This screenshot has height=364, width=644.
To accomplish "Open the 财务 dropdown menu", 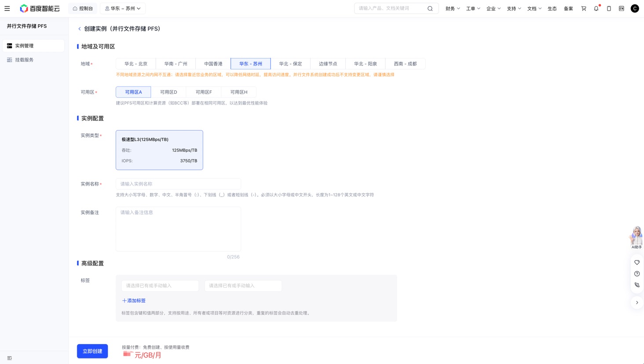I will [453, 8].
